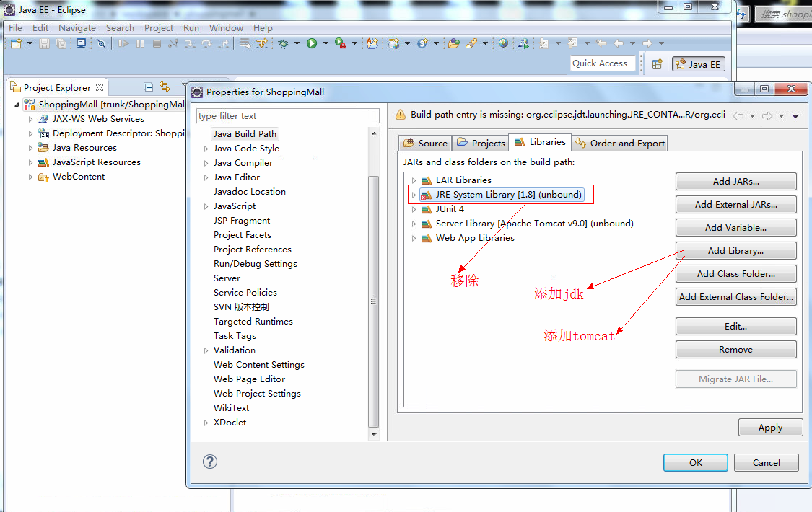Click the Save disk icon in toolbar
The height and width of the screenshot is (512, 812).
click(45, 44)
